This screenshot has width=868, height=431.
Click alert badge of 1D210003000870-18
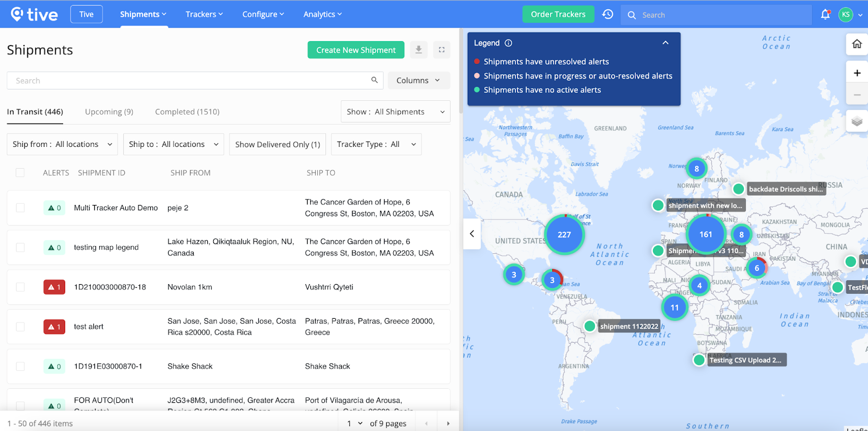(54, 287)
